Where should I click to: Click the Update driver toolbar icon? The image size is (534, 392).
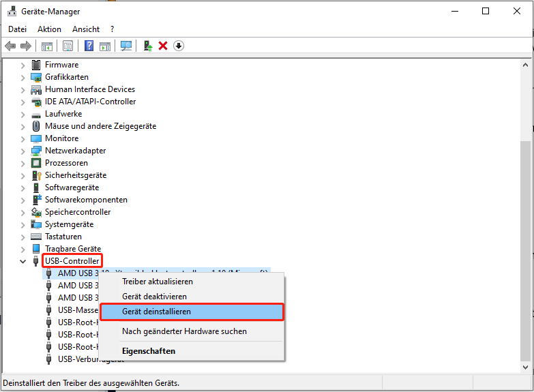148,46
